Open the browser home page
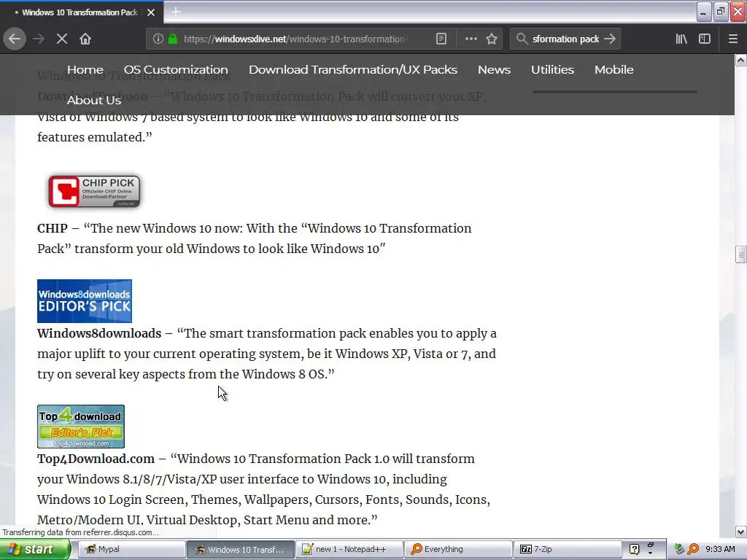747x560 pixels. pos(85,39)
